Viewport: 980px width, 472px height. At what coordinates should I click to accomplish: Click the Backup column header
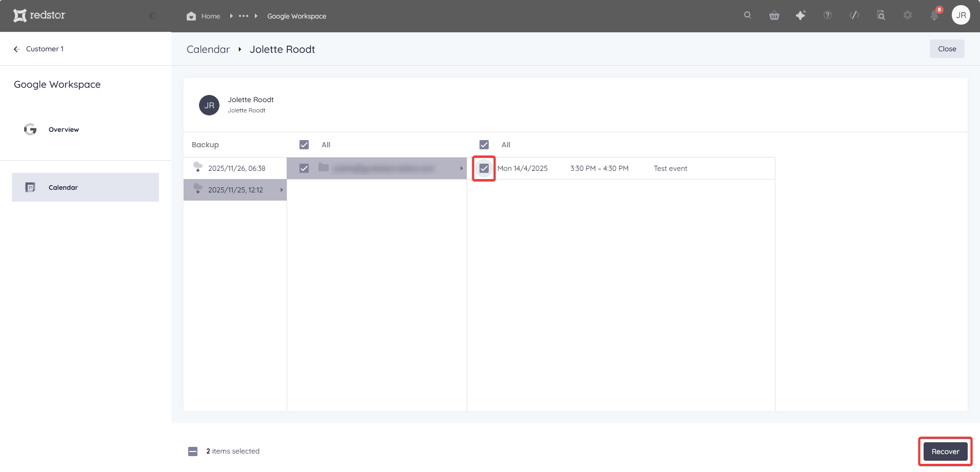click(x=205, y=145)
